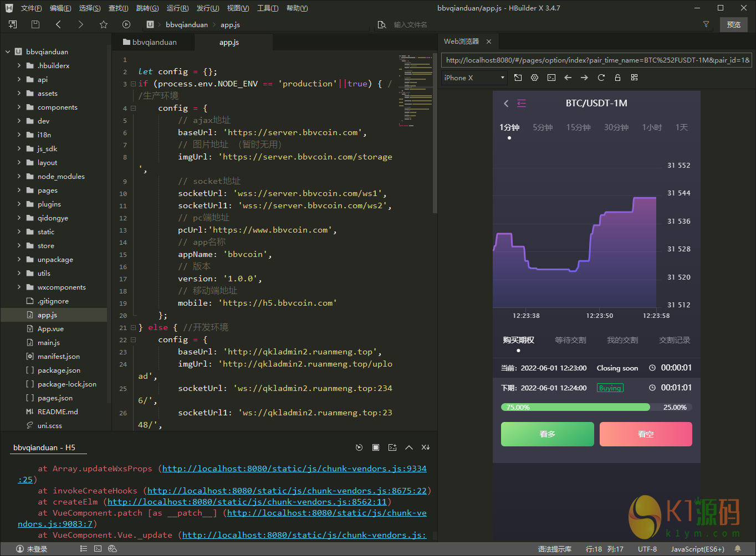Toggle the browser lock icon
Screen dimensions: 756x556
point(617,78)
